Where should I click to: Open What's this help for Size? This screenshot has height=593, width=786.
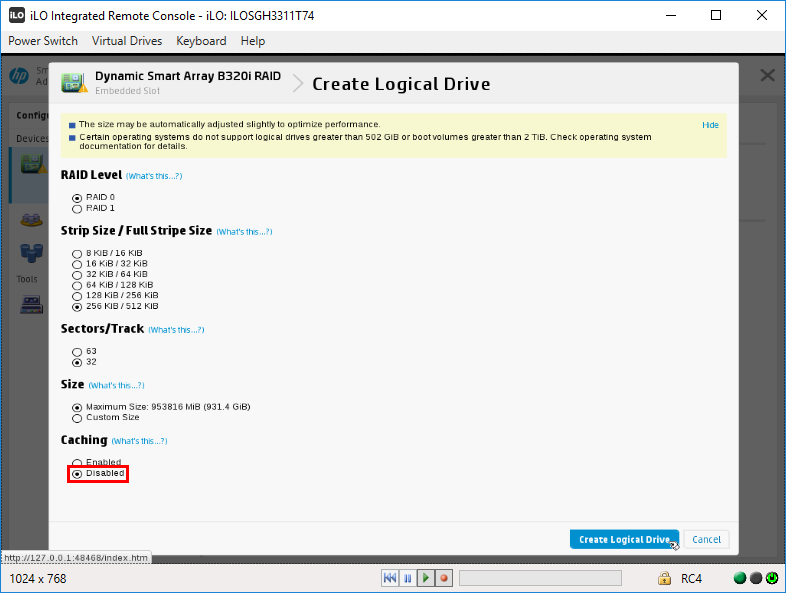(x=116, y=385)
